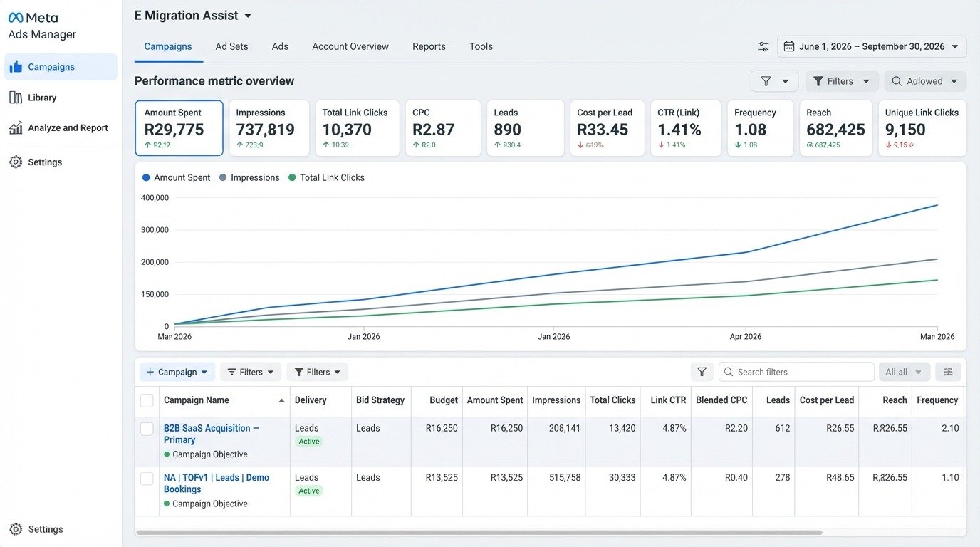Switch to the Tools tab
Viewport: 980px width, 547px height.
click(481, 47)
